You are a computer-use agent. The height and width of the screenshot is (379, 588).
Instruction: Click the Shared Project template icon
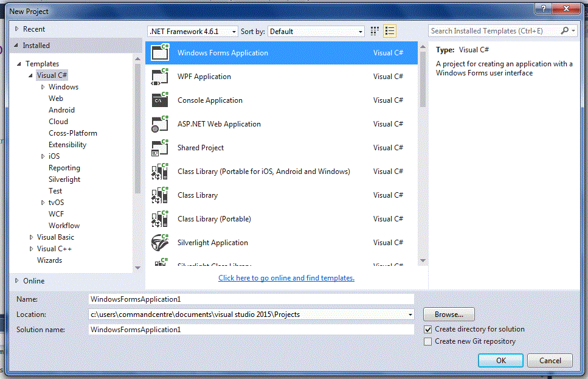[160, 148]
